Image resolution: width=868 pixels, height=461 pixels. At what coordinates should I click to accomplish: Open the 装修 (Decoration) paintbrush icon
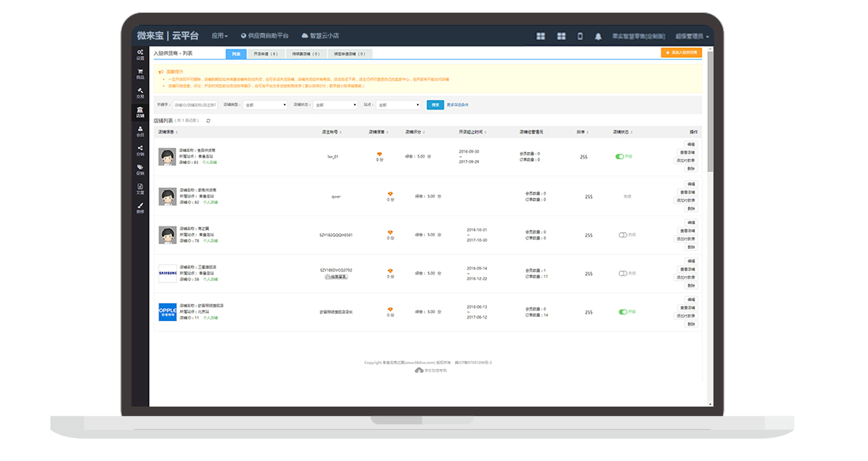(x=140, y=207)
